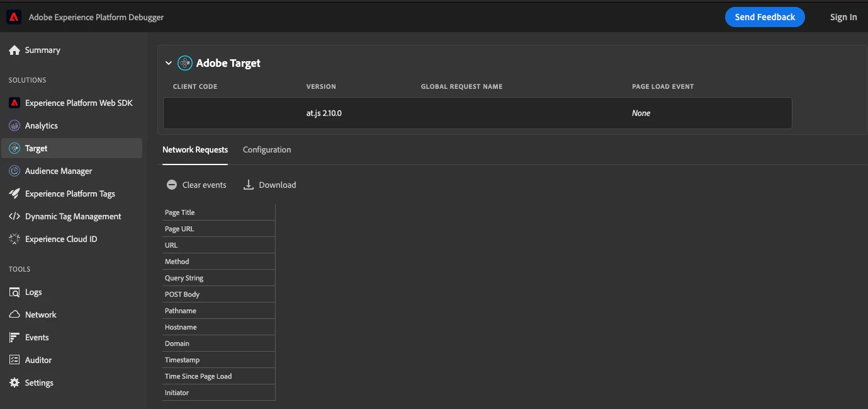Click the Network cloud icon
This screenshot has height=409, width=868.
(x=14, y=315)
